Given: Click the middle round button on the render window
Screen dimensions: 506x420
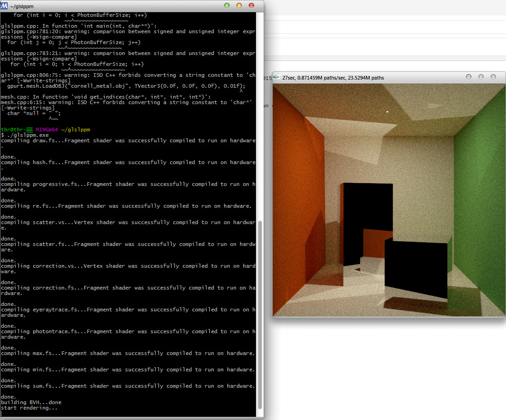Looking at the screenshot, I should tap(481, 77).
